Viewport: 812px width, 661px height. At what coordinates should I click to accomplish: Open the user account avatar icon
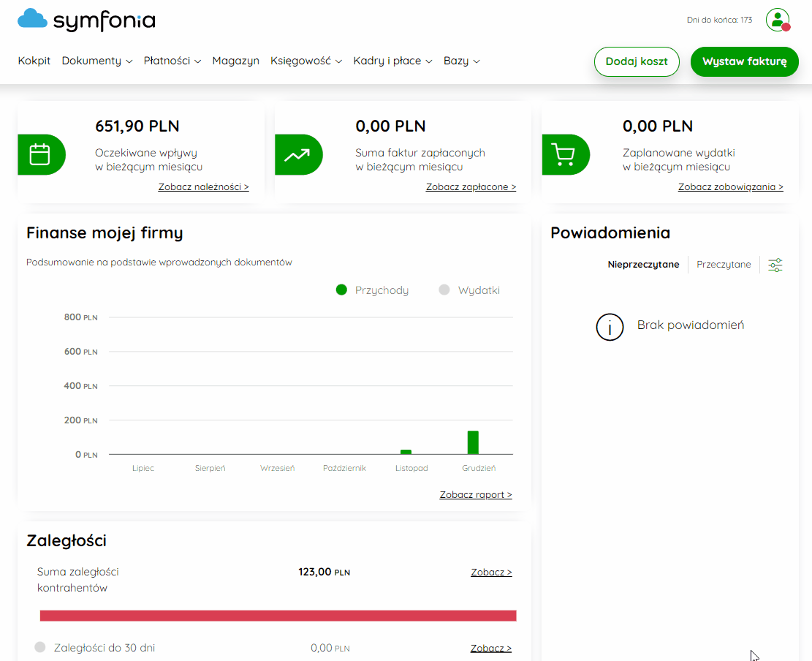click(x=778, y=20)
